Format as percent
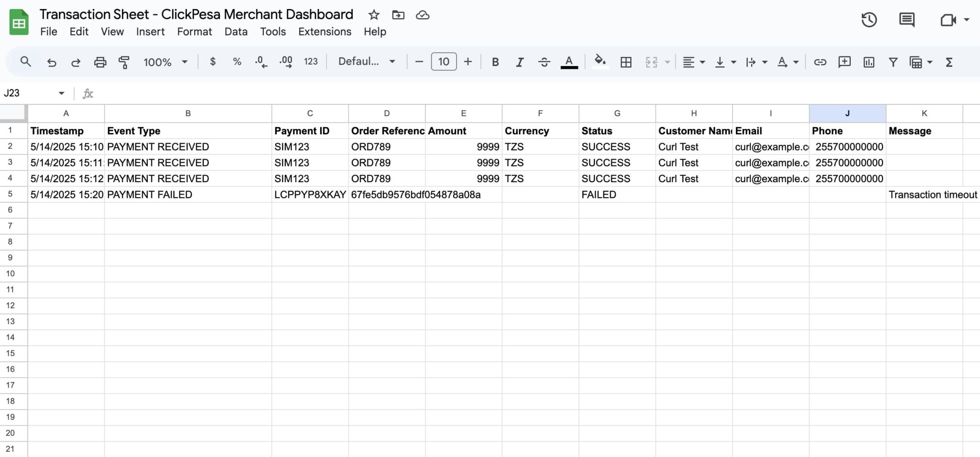Viewport: 980px width, 457px height. (237, 62)
